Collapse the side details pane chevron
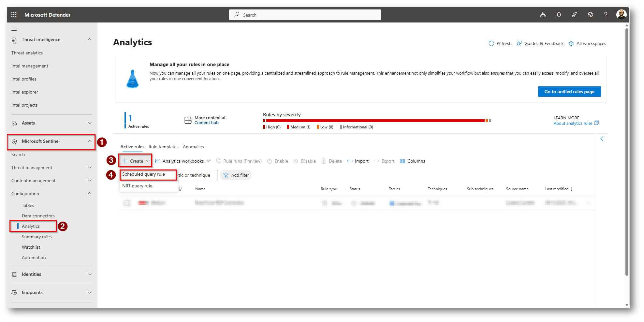The width and height of the screenshot is (644, 322). (602, 139)
